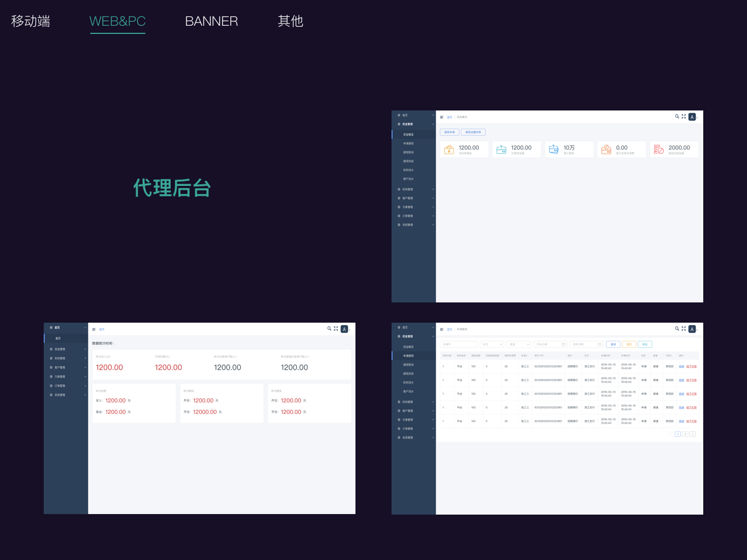The height and width of the screenshot is (560, 747).
Task: Click end date calendar icon in withdrawal table
Action: pos(599,345)
